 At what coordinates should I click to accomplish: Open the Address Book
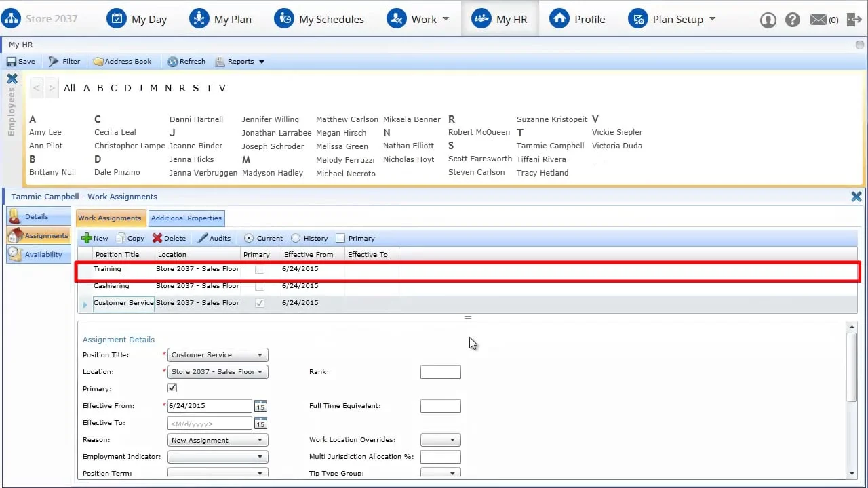[x=123, y=61]
